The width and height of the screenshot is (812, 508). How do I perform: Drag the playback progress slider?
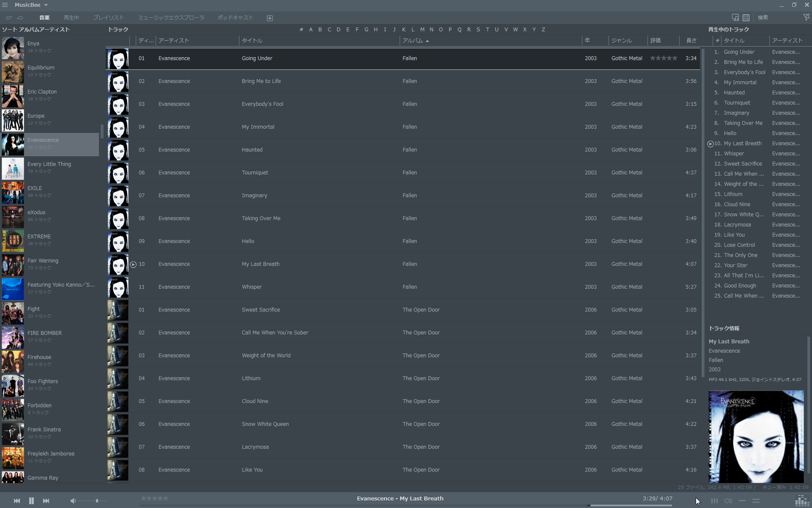coord(592,505)
